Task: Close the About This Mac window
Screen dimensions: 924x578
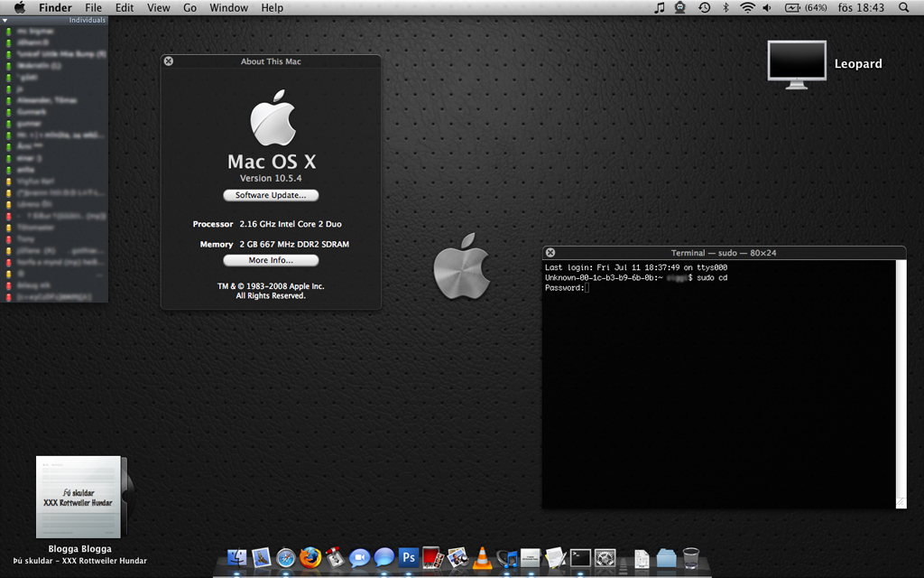Action: pos(169,61)
